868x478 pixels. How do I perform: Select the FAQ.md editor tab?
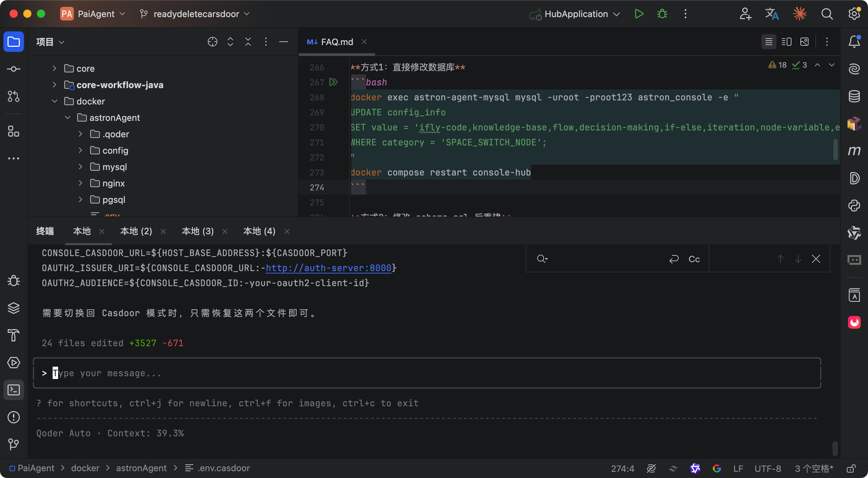pyautogui.click(x=336, y=42)
